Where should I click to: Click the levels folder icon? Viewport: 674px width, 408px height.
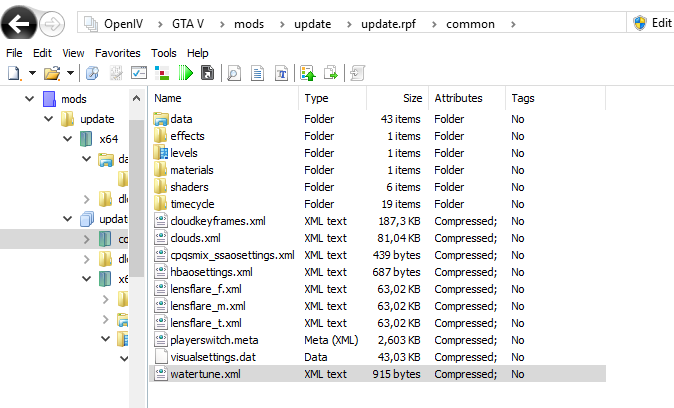coord(161,153)
